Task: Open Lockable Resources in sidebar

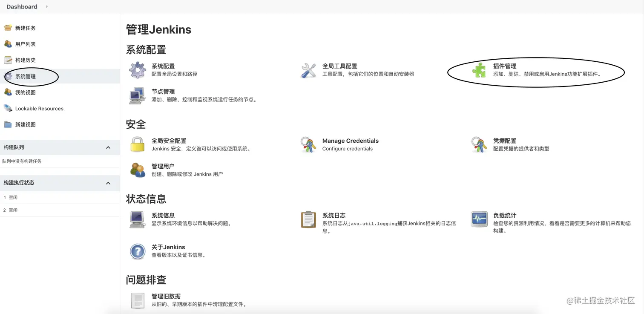Action: tap(39, 109)
